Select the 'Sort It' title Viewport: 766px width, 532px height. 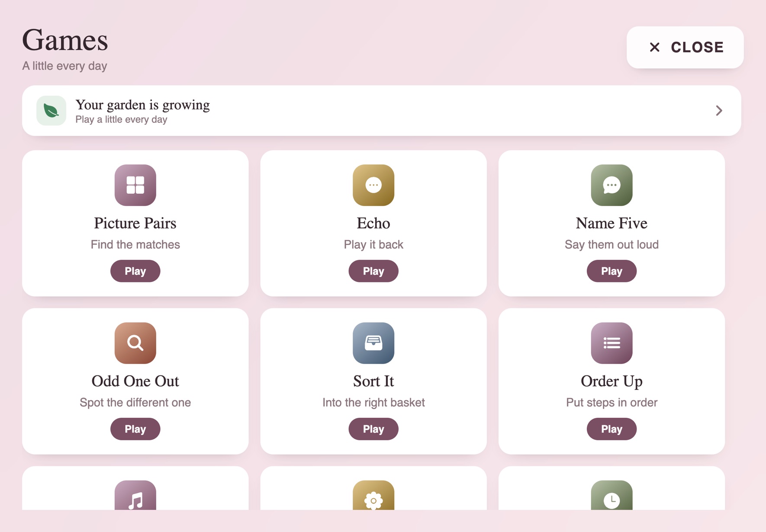373,381
